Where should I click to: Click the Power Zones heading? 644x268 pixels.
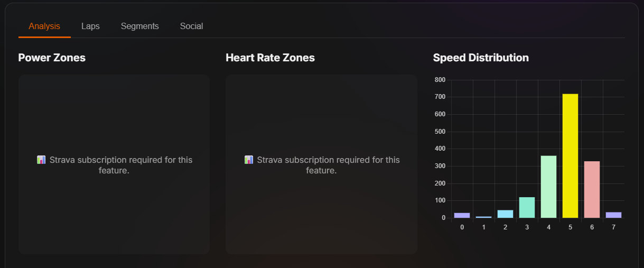52,58
